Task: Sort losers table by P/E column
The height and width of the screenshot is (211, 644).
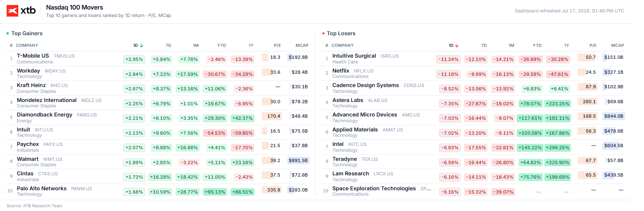Action: point(593,46)
